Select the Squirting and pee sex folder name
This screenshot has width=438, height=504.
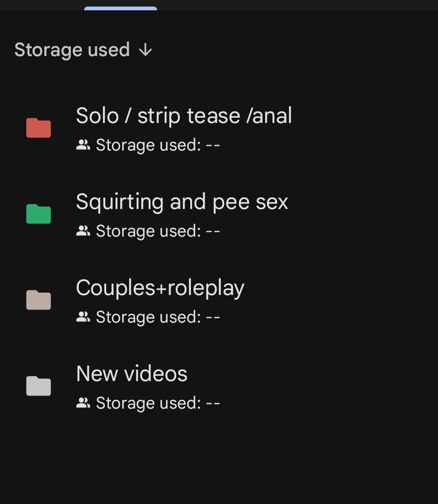click(x=182, y=202)
